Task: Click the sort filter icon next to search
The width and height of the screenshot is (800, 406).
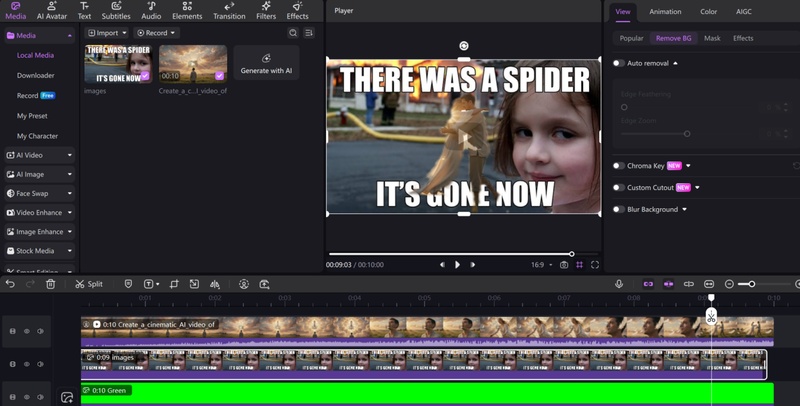Action: (309, 33)
